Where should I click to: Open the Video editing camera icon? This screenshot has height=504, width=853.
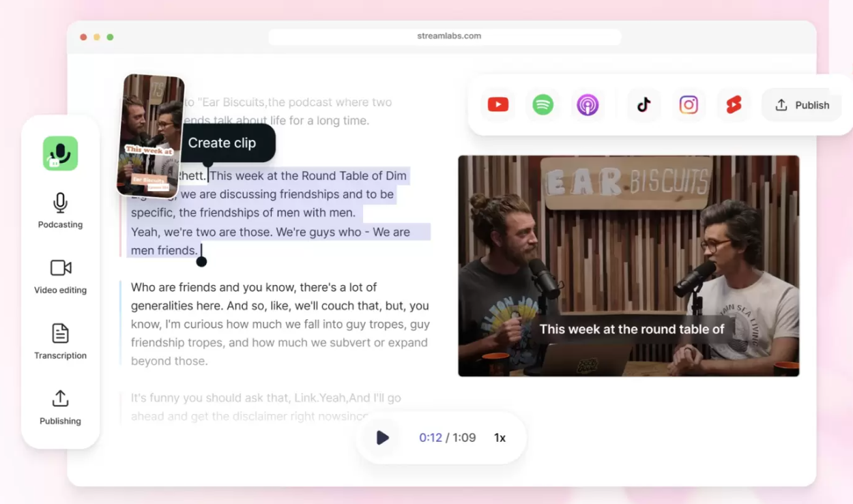point(61,267)
